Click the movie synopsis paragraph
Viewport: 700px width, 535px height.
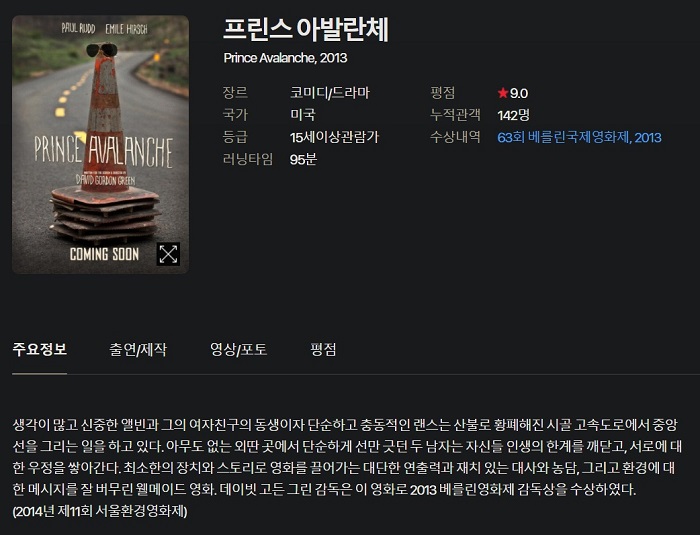pyautogui.click(x=347, y=457)
